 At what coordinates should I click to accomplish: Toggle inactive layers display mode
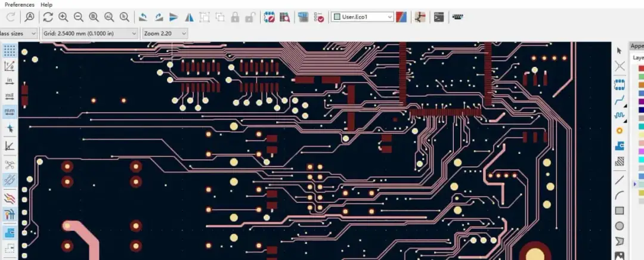click(10, 199)
